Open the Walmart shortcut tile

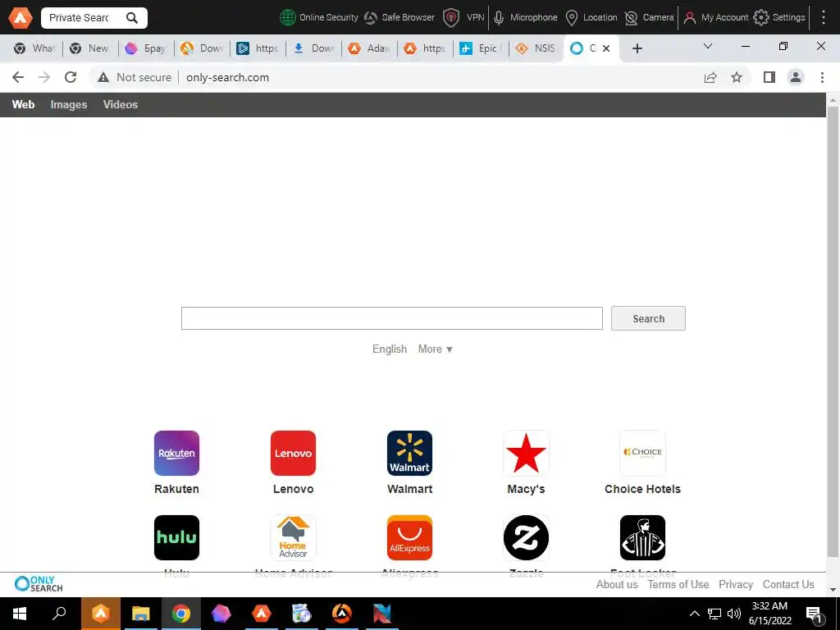410,453
